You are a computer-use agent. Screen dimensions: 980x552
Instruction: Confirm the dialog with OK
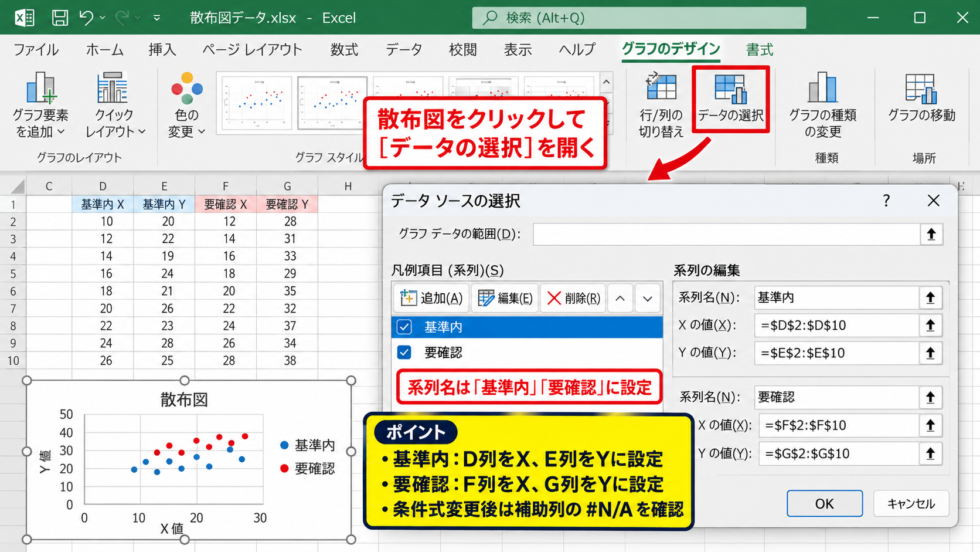click(x=824, y=504)
